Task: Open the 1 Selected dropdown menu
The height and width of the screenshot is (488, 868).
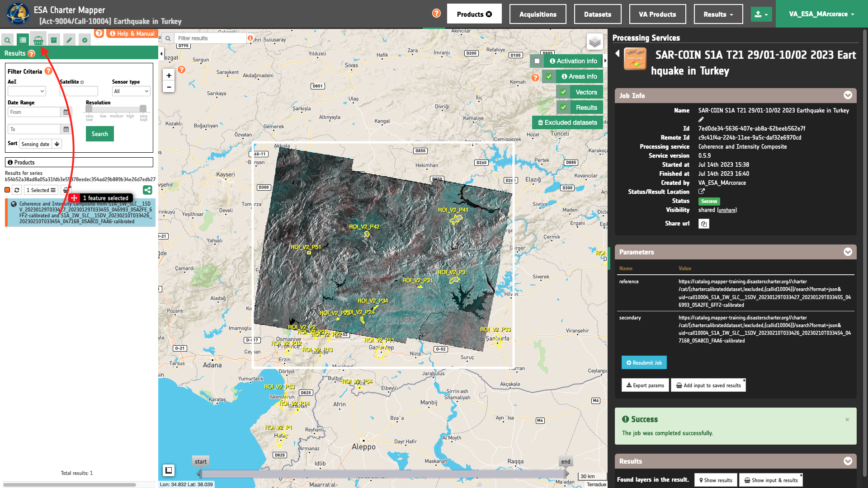Action: [41, 190]
